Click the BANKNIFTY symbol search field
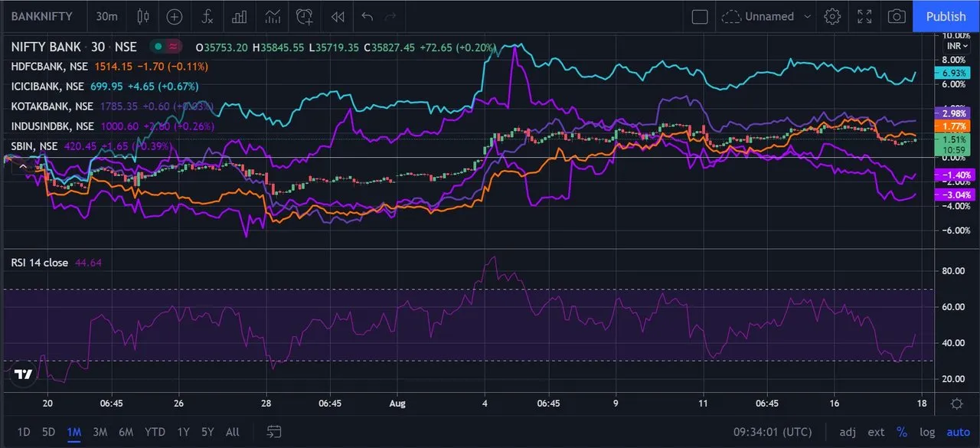Viewport: 980px width, 448px height. [x=43, y=16]
